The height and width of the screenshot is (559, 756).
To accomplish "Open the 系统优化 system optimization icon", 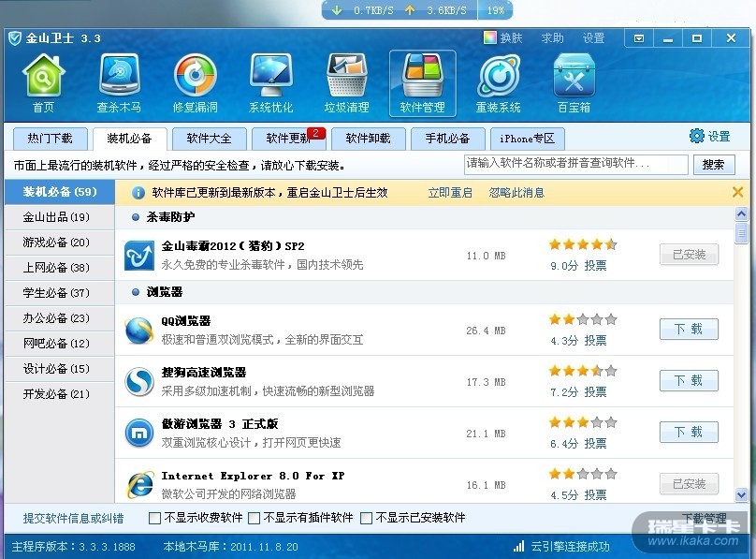I will 270,83.
